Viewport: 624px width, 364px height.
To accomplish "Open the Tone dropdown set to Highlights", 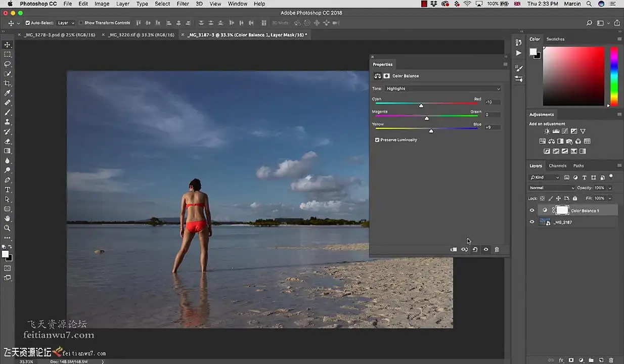I will click(x=443, y=88).
